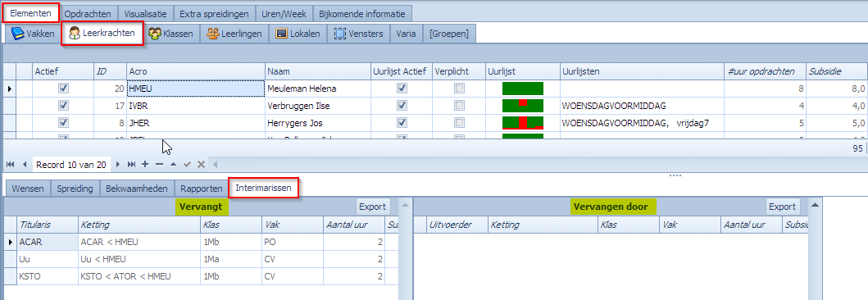Export the Vervangt table
Screen dimensions: 868x300
pyautogui.click(x=373, y=207)
